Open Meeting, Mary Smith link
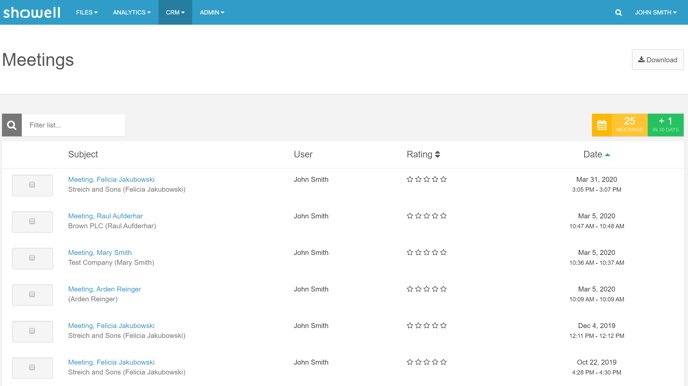The image size is (688, 386). [x=100, y=253]
